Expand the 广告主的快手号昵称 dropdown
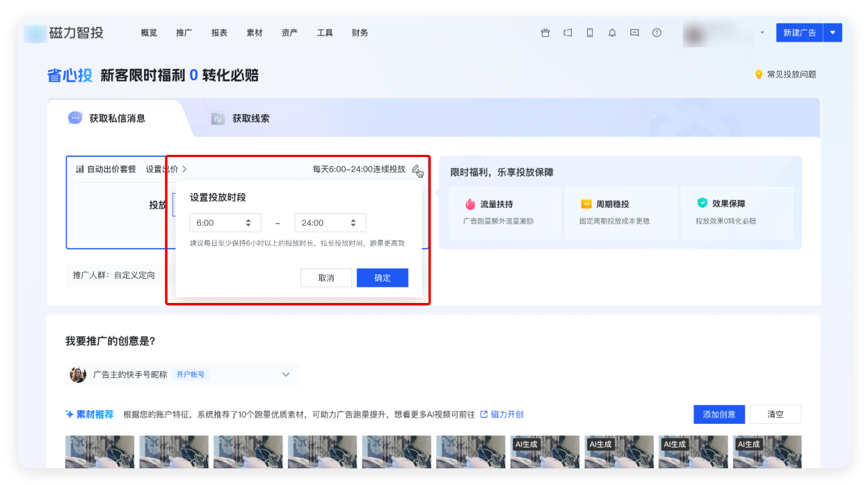Screen dimensions: 868x485 click(x=285, y=374)
